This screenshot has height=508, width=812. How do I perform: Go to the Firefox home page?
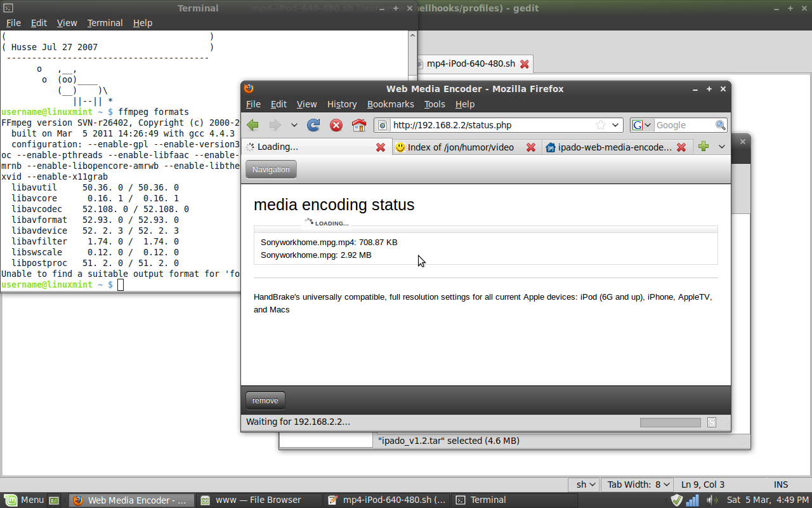[358, 125]
